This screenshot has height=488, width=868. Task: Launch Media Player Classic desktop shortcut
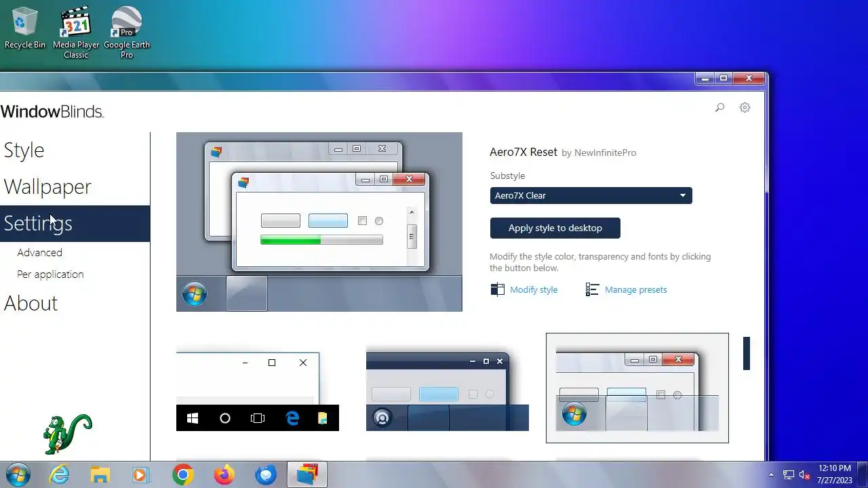[76, 33]
